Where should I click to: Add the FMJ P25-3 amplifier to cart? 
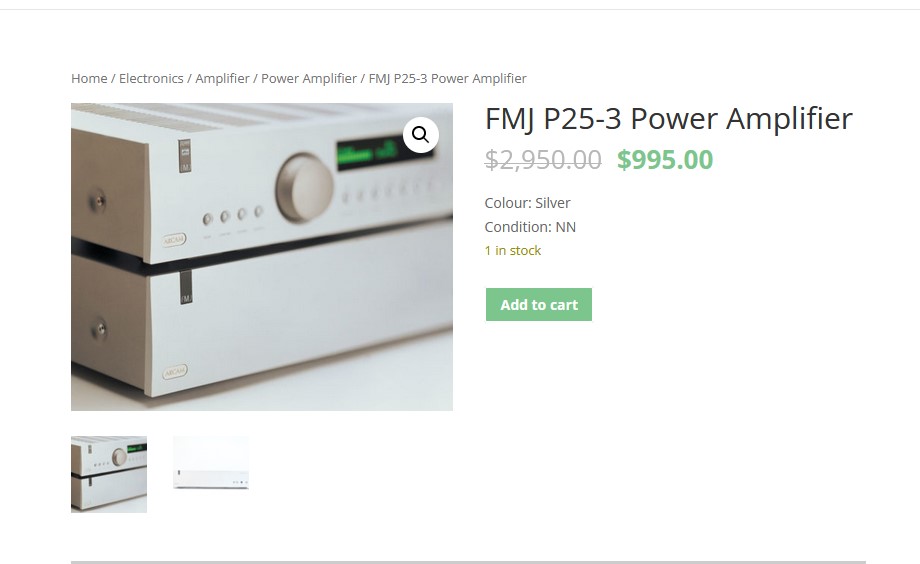tap(539, 305)
